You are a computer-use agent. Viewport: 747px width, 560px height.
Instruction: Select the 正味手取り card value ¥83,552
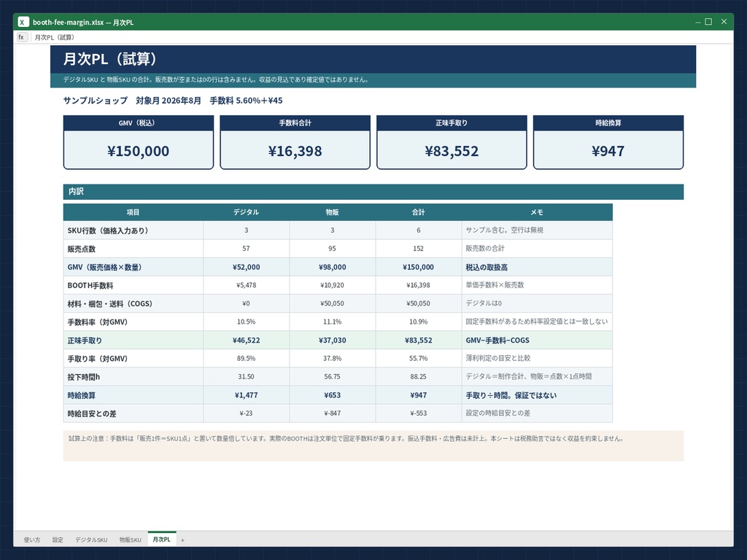[x=452, y=150]
